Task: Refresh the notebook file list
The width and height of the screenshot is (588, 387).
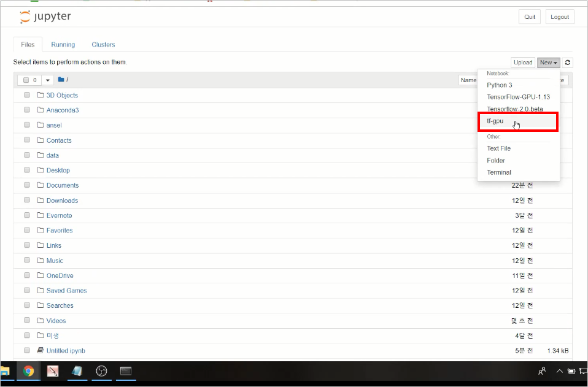Action: [567, 63]
